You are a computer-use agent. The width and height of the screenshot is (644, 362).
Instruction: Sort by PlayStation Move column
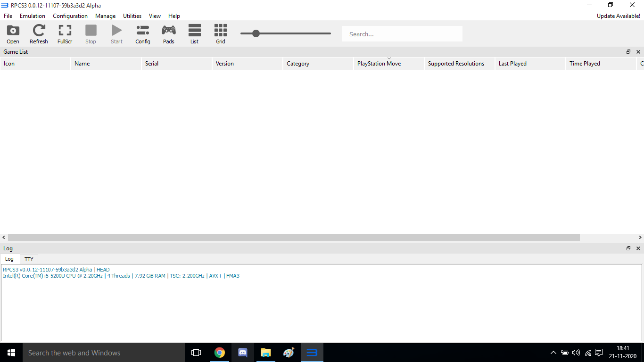(x=389, y=64)
